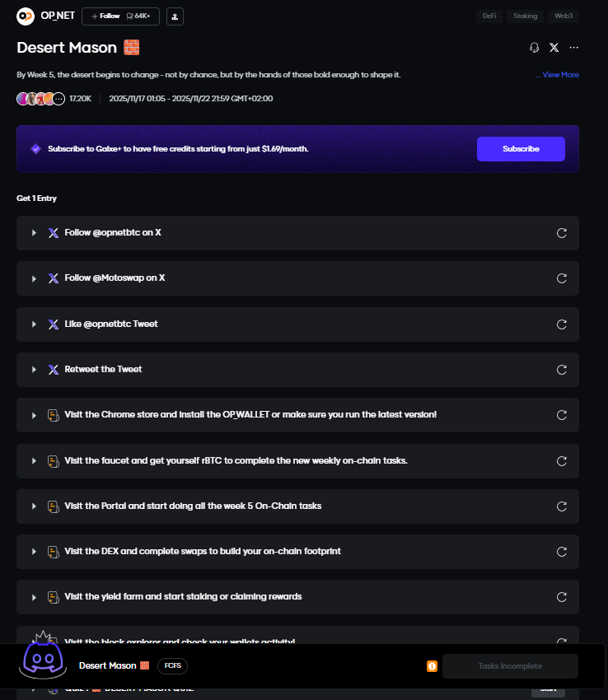Refresh the 'Follow @opnetbtc on X' task

coord(562,233)
